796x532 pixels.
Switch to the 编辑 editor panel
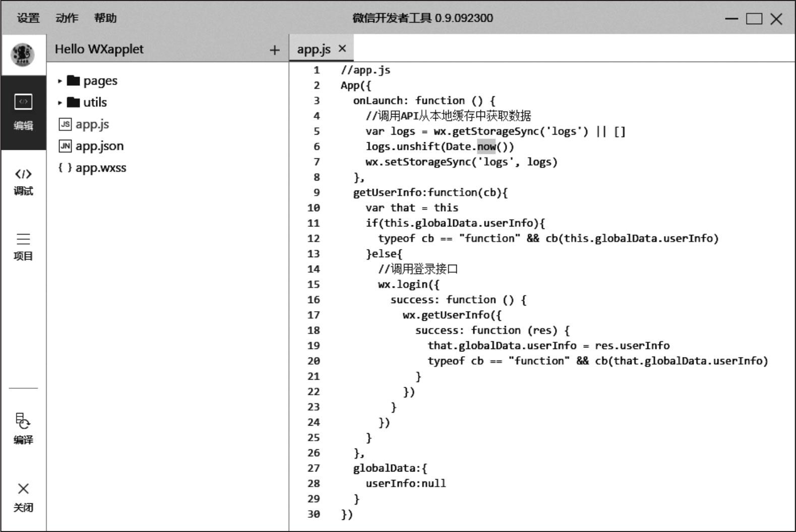pyautogui.click(x=23, y=112)
